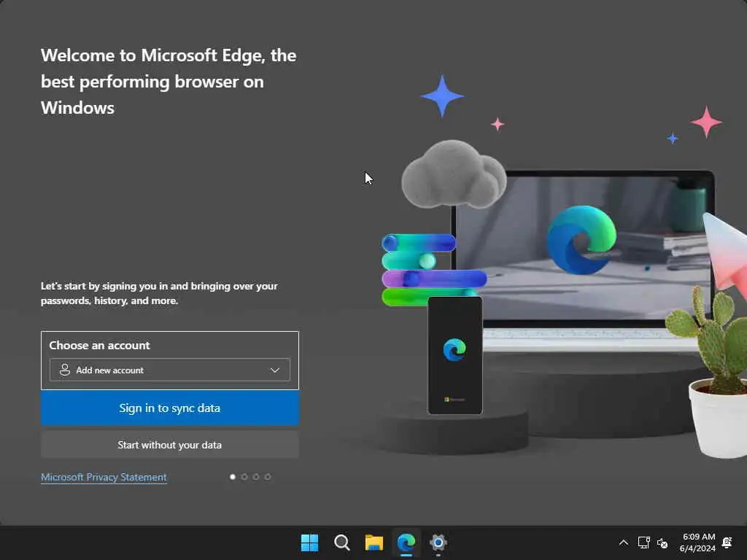
Task: Open Settings gear in taskbar
Action: click(438, 542)
